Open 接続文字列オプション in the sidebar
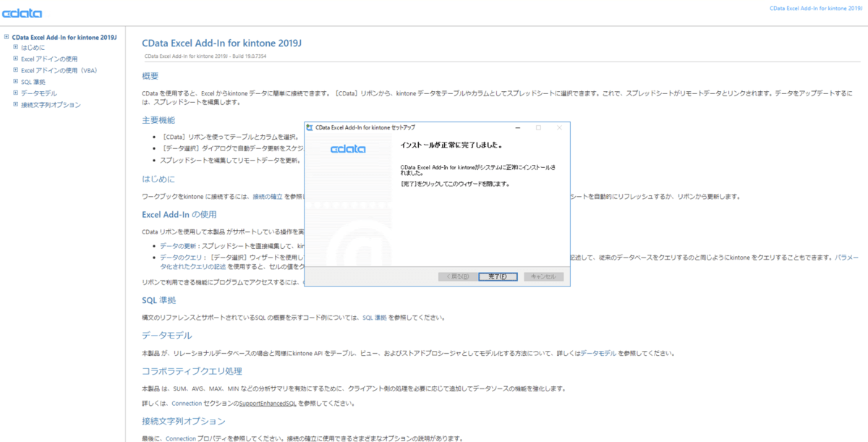 pos(51,105)
